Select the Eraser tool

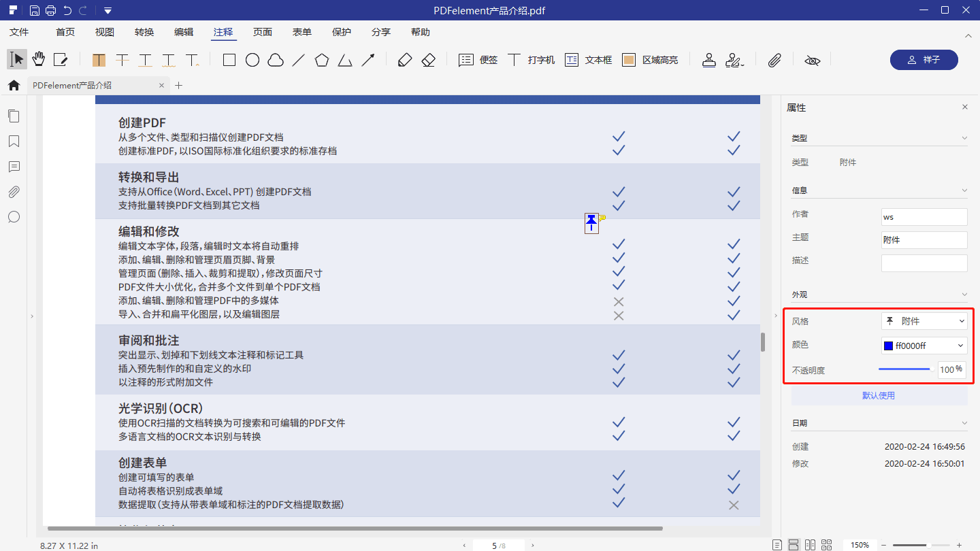point(428,60)
